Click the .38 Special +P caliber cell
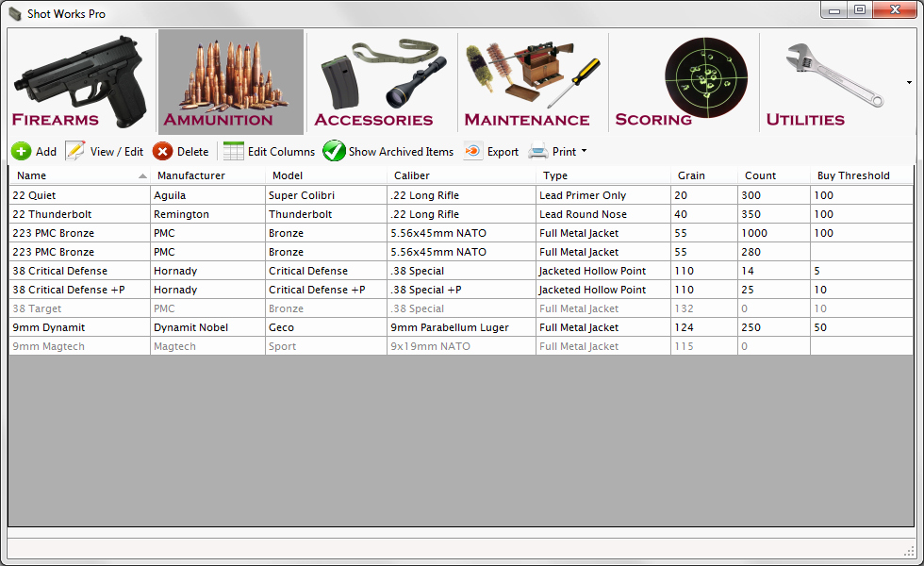924x566 pixels. [x=461, y=290]
